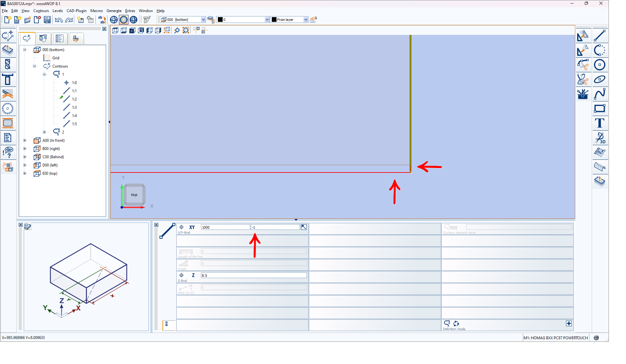Select the Rectangle drawing tool
Screen dimensions: 626x364
coord(599,108)
